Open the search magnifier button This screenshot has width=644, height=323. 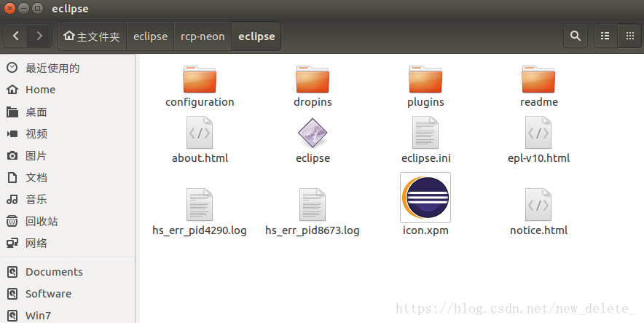coord(576,36)
